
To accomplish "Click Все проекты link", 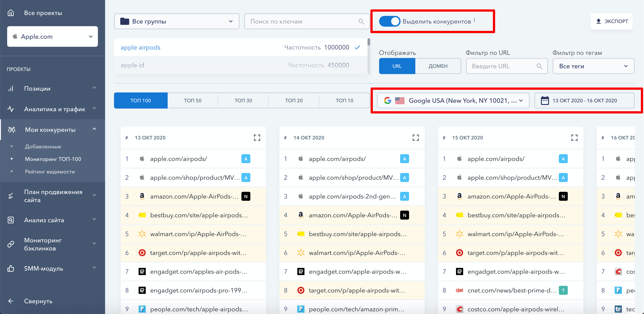I will (x=43, y=13).
